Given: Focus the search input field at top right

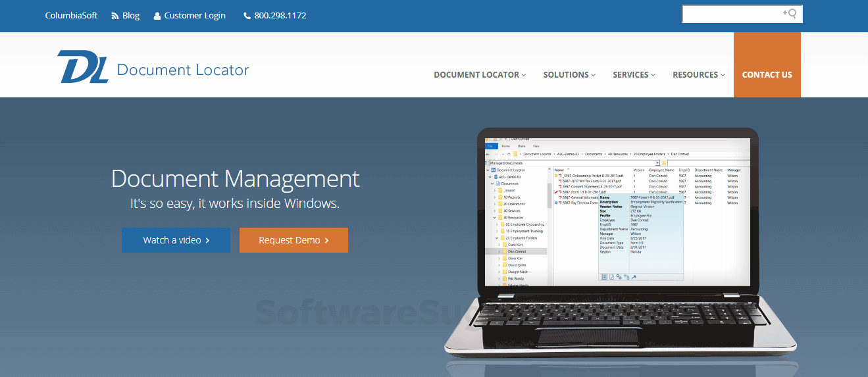Looking at the screenshot, I should 730,14.
